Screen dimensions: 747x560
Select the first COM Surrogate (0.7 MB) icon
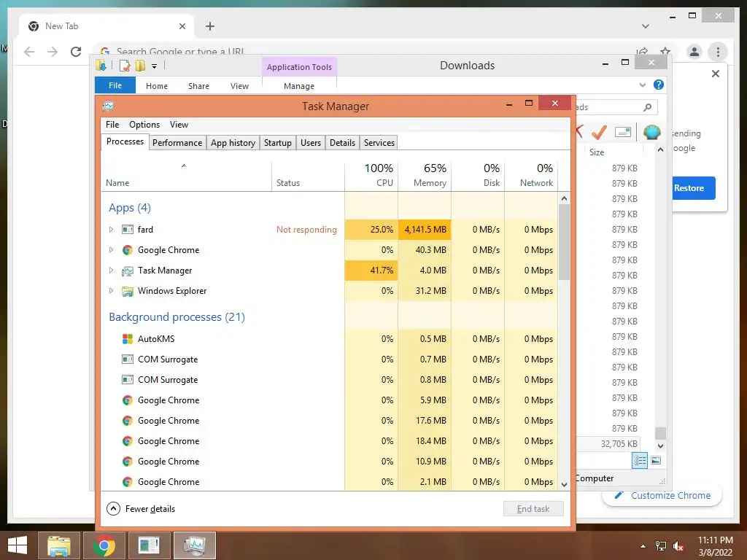pos(127,359)
